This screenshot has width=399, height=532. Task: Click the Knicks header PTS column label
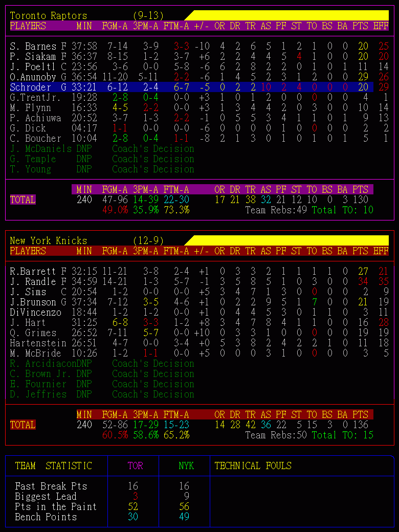coord(360,251)
